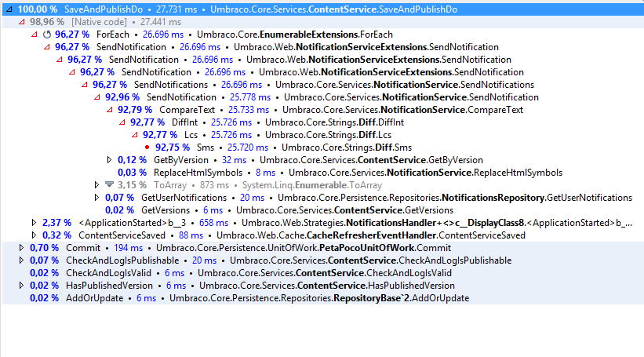Select the DiffInt row
644x357 pixels.
point(322,122)
